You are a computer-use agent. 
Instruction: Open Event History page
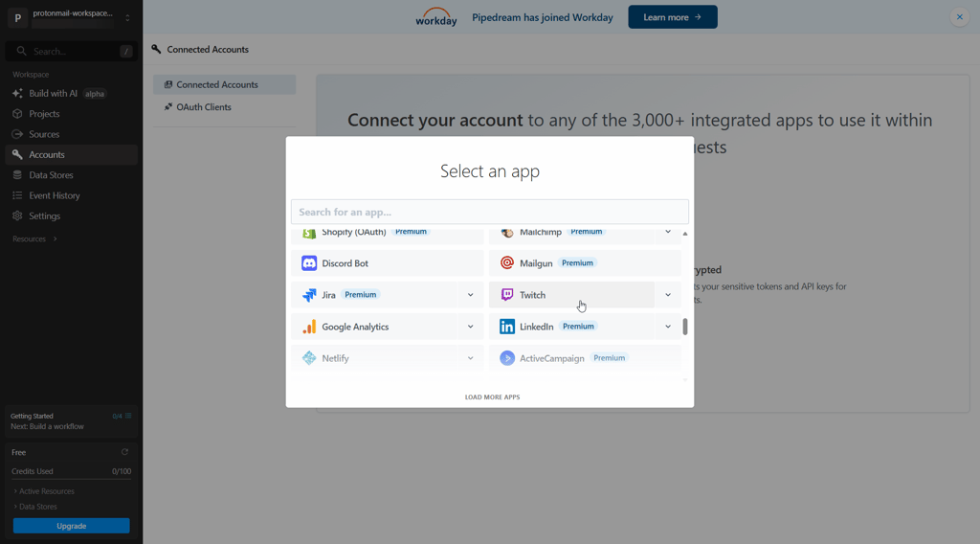(71, 195)
